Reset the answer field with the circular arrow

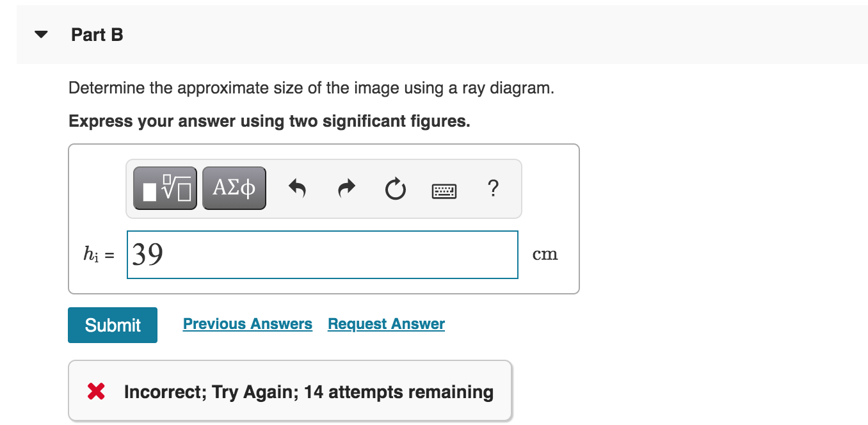tap(395, 188)
